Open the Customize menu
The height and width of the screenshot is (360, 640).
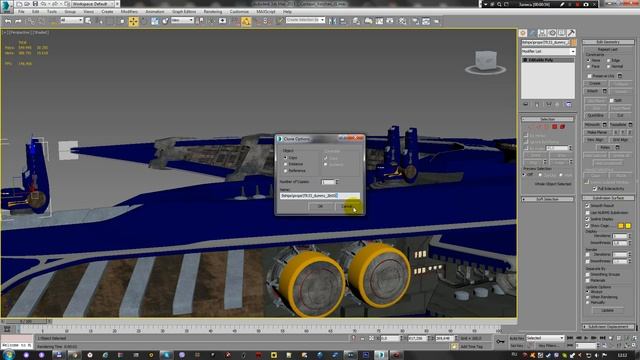pyautogui.click(x=239, y=12)
